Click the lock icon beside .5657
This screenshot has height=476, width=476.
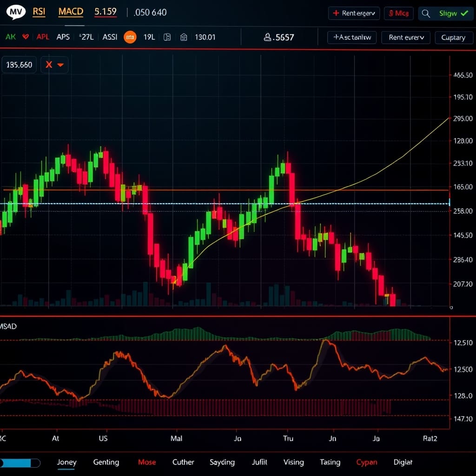click(267, 37)
